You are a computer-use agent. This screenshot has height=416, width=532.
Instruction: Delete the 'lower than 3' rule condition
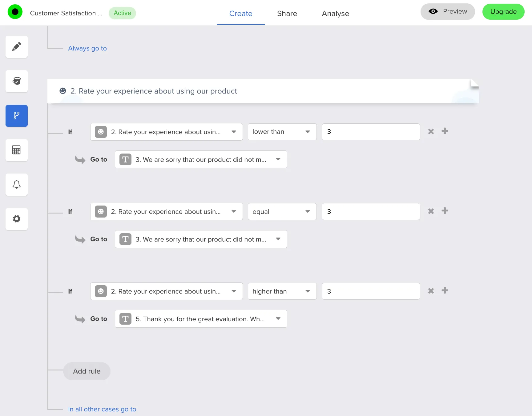tap(431, 132)
